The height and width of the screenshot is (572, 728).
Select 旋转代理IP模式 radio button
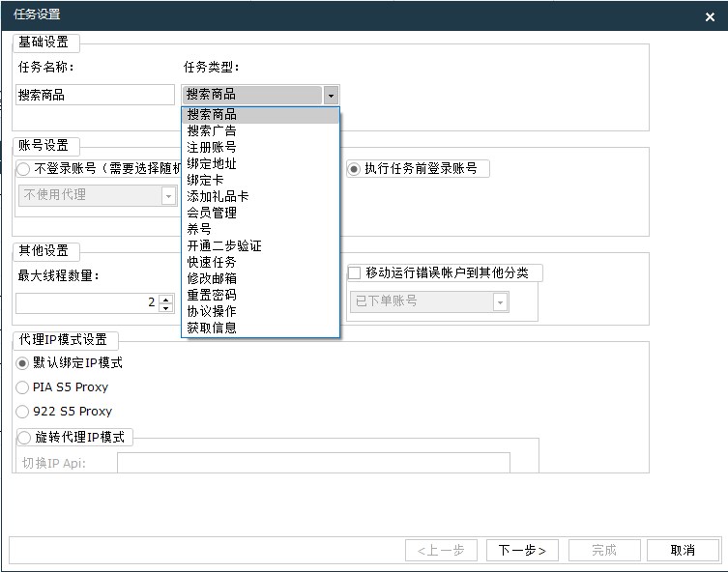point(24,437)
